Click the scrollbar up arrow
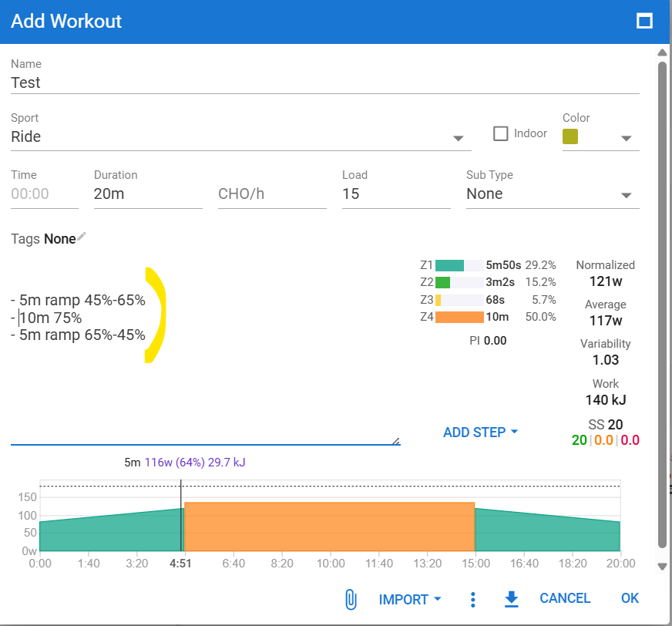 [x=662, y=52]
